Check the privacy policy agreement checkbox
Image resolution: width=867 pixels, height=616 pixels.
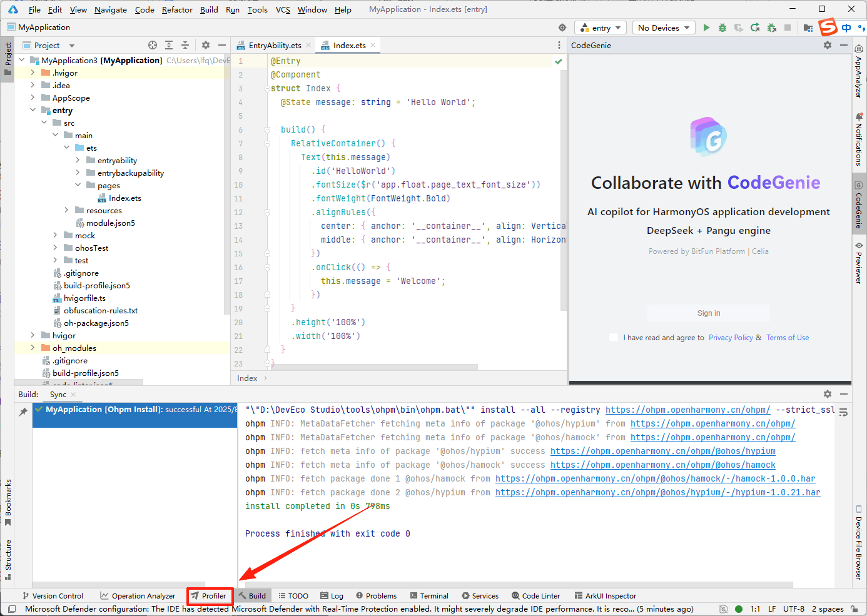[x=614, y=337]
